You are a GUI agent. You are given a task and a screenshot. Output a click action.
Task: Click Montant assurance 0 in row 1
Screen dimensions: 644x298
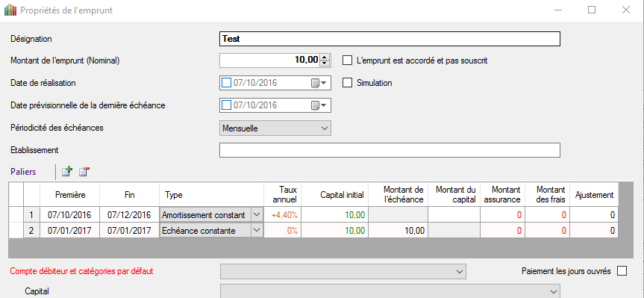(x=502, y=214)
